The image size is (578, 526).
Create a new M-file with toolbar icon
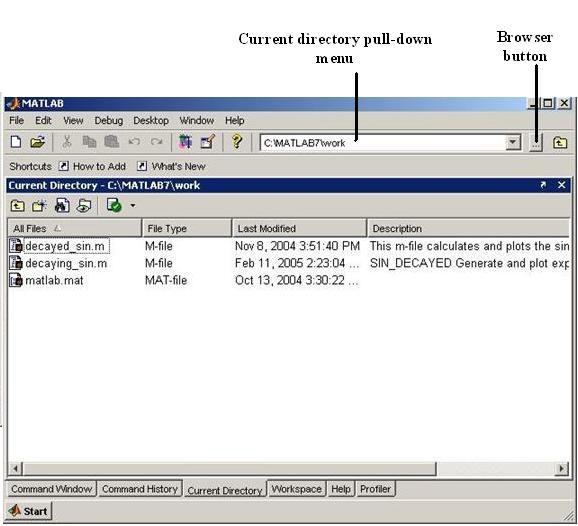pyautogui.click(x=16, y=142)
